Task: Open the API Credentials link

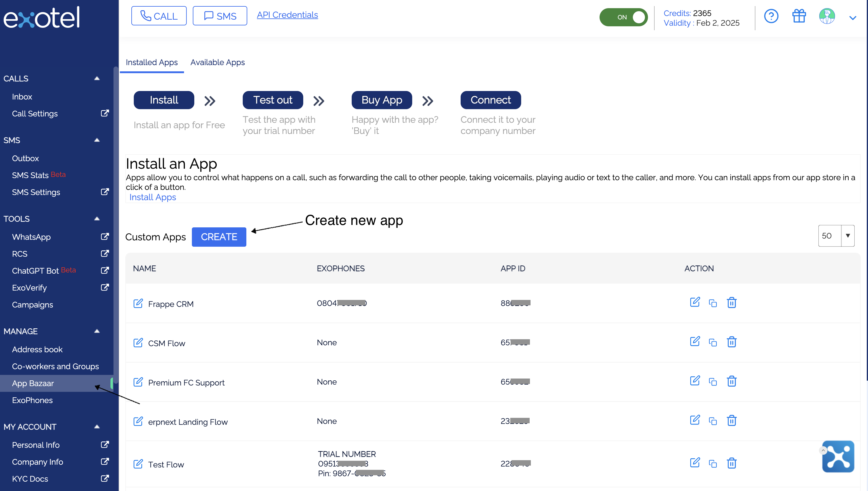Action: [x=287, y=15]
